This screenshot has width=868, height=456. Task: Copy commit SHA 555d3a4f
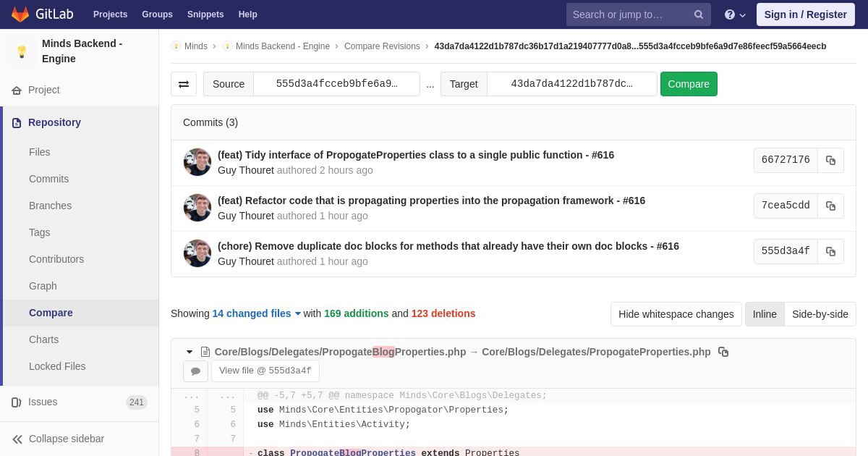(830, 251)
